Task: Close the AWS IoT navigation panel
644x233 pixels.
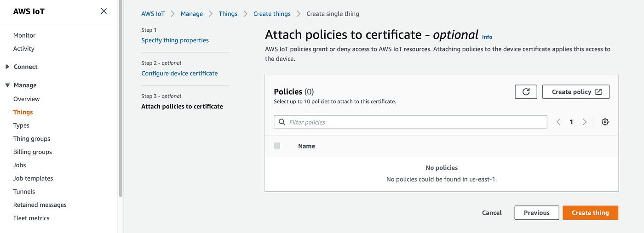Action: coord(103,11)
